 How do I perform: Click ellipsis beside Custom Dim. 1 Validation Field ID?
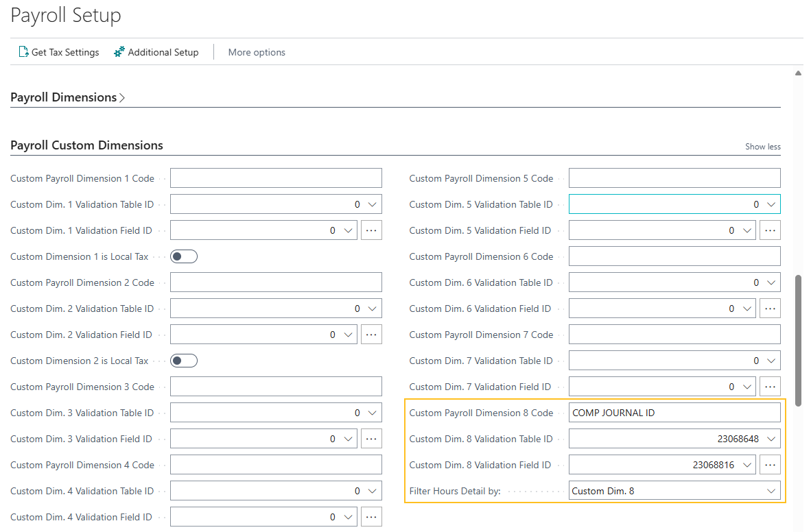coord(371,230)
